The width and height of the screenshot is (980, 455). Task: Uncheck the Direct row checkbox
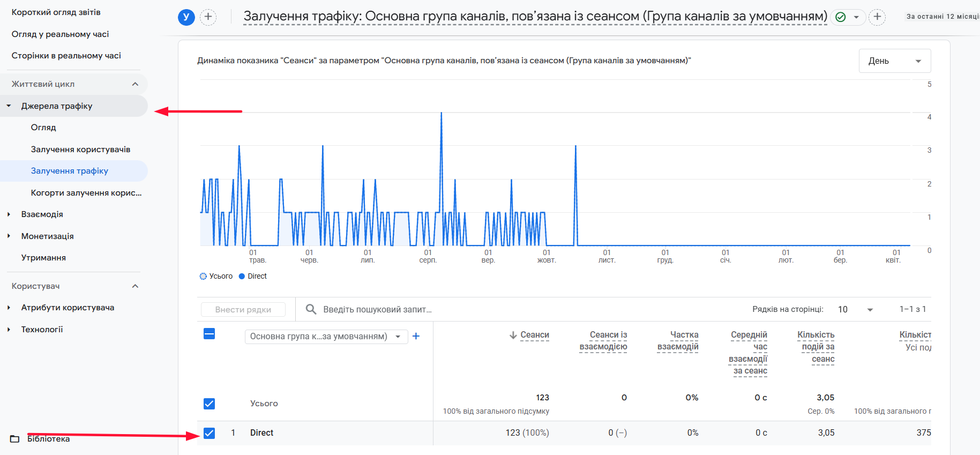coord(210,433)
